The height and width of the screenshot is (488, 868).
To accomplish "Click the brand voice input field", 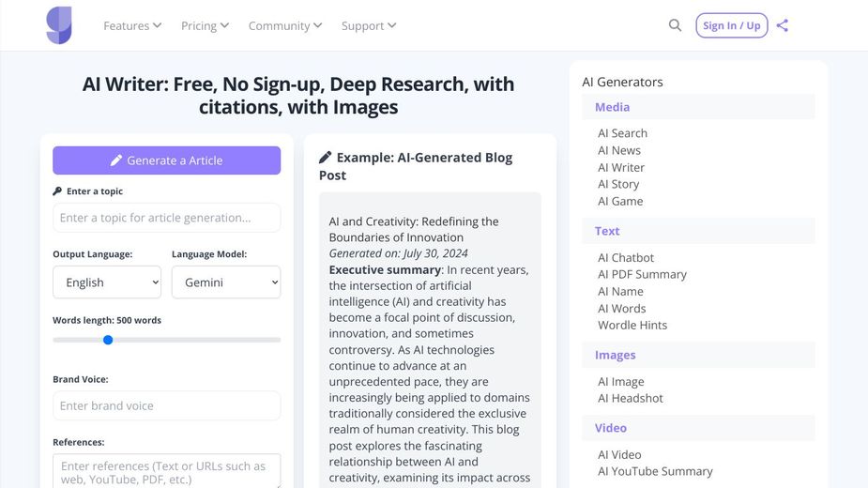I will (x=167, y=406).
